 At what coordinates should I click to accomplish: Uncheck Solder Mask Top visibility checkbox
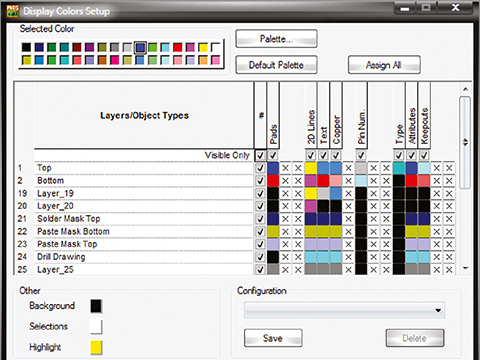pos(260,219)
